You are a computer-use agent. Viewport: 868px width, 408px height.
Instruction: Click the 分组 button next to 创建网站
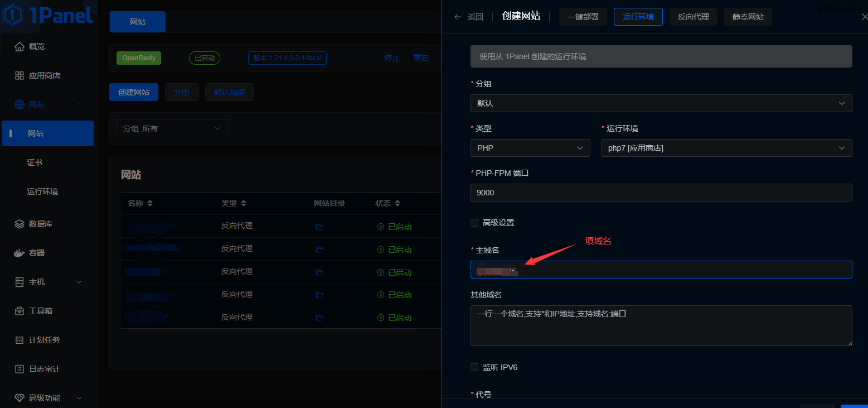point(182,92)
